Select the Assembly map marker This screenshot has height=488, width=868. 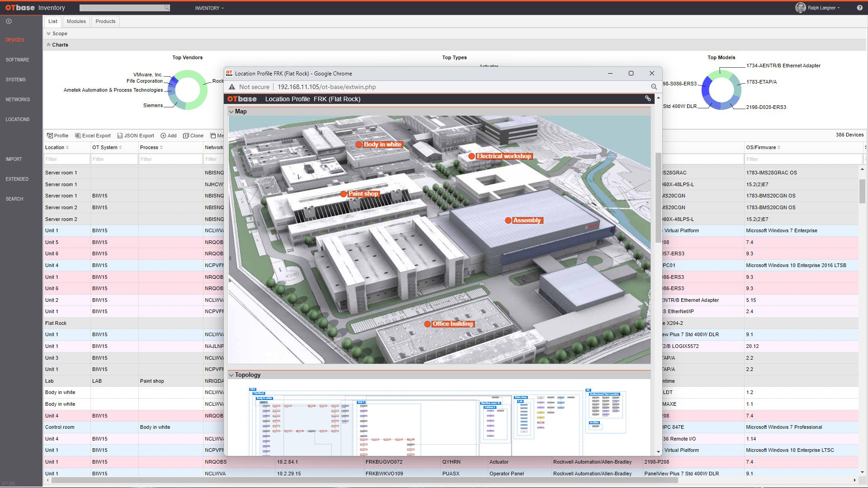point(508,221)
